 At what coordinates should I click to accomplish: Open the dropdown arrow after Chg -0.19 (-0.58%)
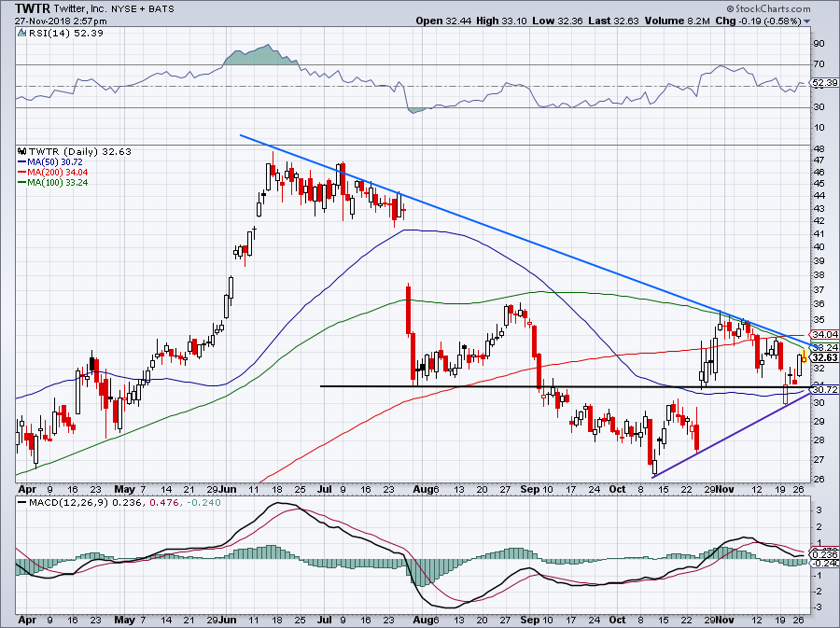pos(807,21)
